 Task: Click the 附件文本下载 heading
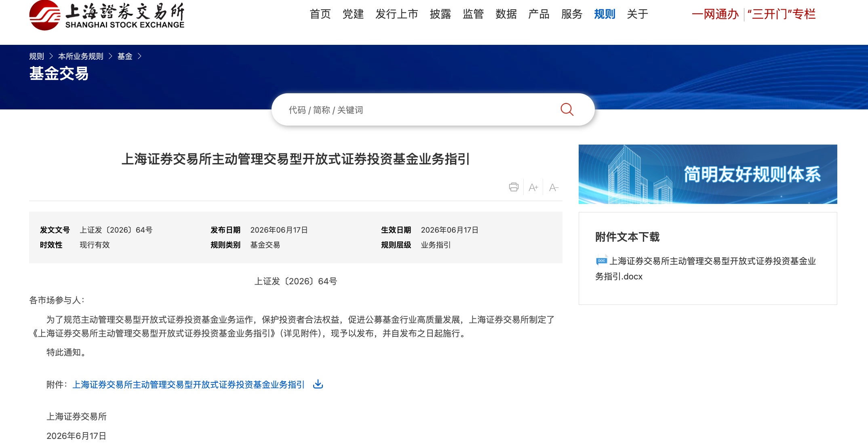click(x=627, y=237)
